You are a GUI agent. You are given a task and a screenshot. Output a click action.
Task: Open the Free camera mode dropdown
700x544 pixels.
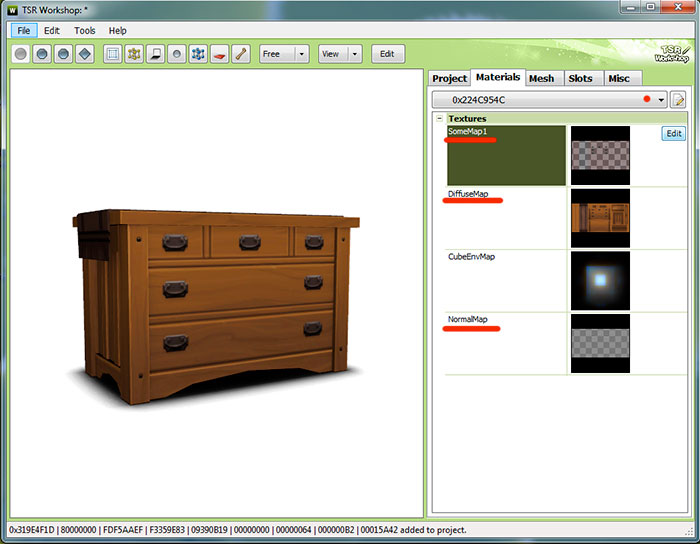pyautogui.click(x=301, y=54)
